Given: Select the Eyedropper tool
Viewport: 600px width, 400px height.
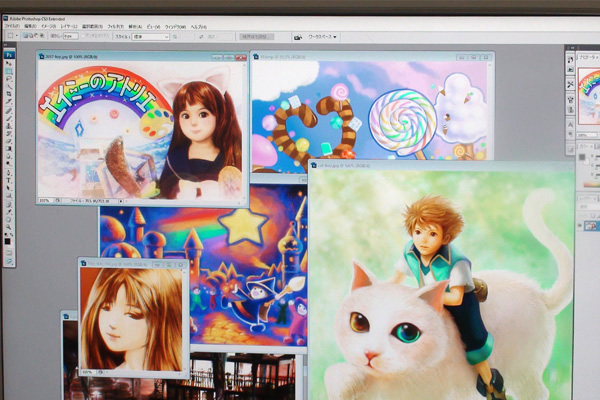Looking at the screenshot, I should (x=9, y=212).
